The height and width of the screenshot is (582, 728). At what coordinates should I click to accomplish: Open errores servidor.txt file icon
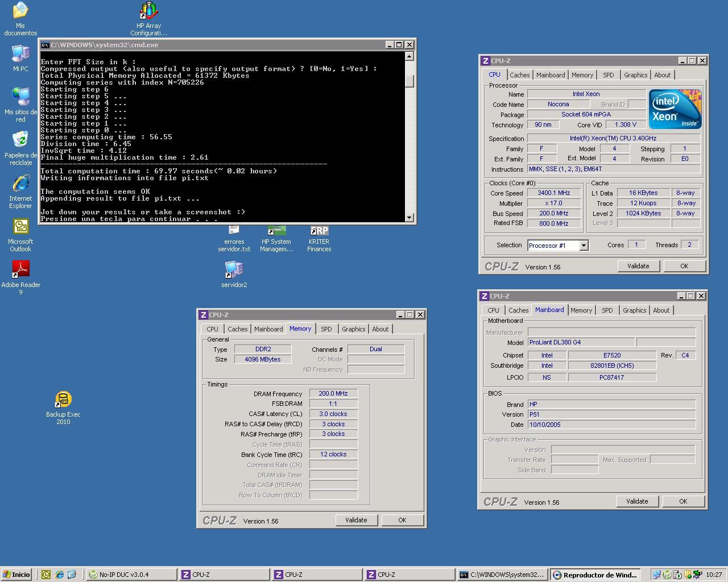coord(234,239)
